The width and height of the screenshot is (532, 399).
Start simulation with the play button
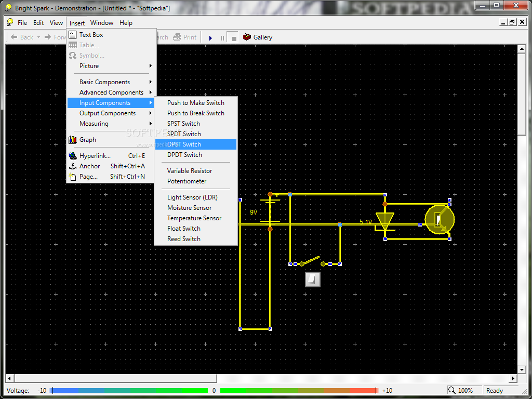point(210,38)
